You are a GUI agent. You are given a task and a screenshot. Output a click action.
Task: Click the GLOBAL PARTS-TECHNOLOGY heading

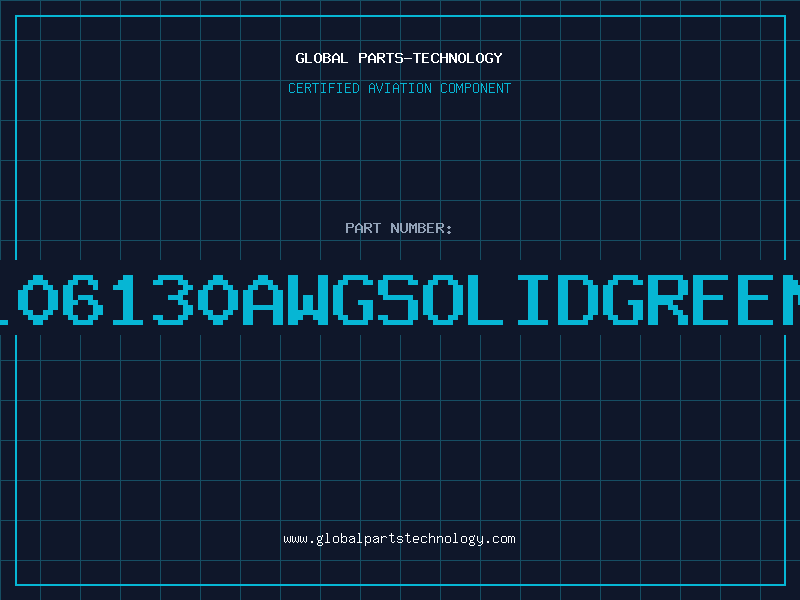(x=399, y=58)
